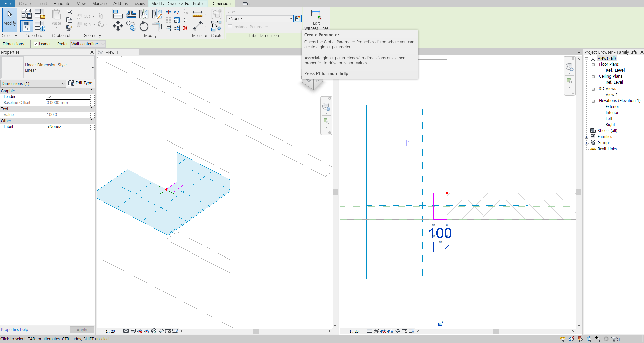Select Ref. Level under Floor Plans
This screenshot has height=343, width=644.
[615, 70]
